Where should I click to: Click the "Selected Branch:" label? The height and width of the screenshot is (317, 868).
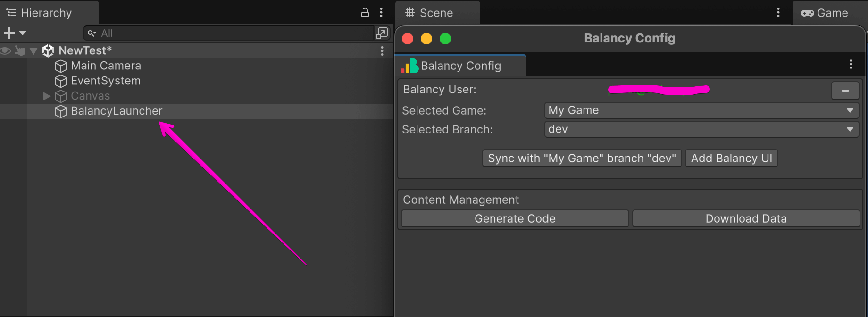[x=447, y=129]
